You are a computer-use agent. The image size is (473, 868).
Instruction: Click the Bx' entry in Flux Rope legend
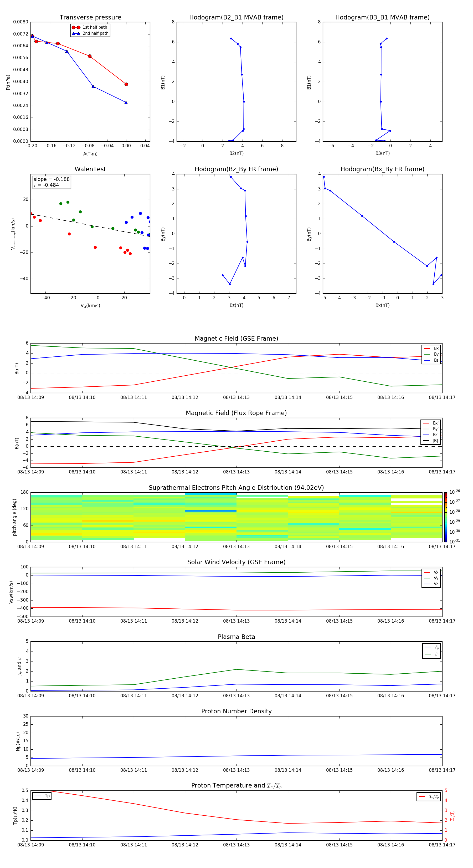coord(431,423)
